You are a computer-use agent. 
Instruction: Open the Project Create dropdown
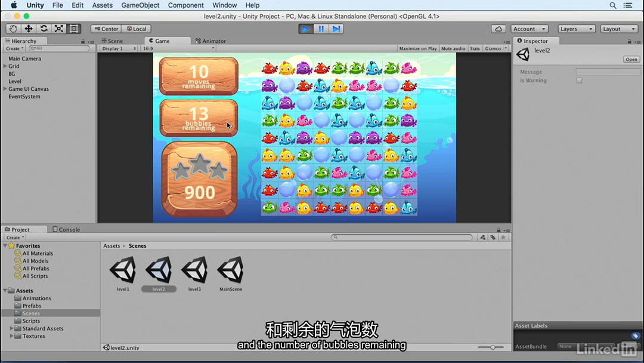click(x=15, y=238)
